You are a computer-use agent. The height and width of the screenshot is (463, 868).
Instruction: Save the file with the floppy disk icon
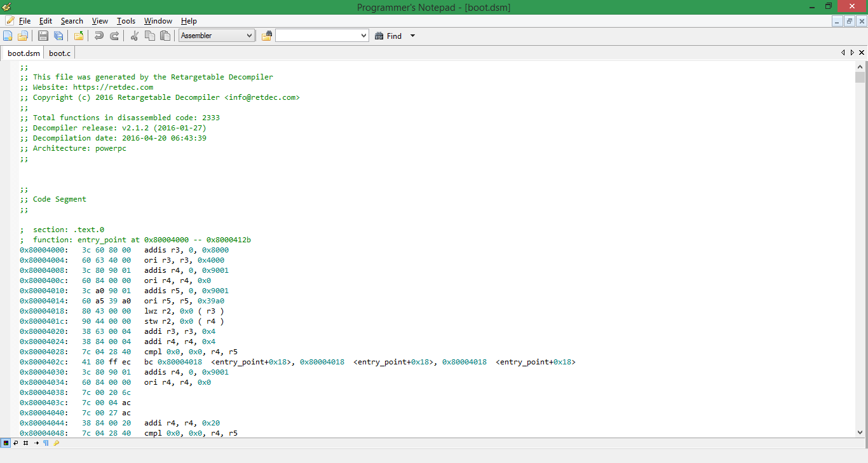click(x=43, y=36)
